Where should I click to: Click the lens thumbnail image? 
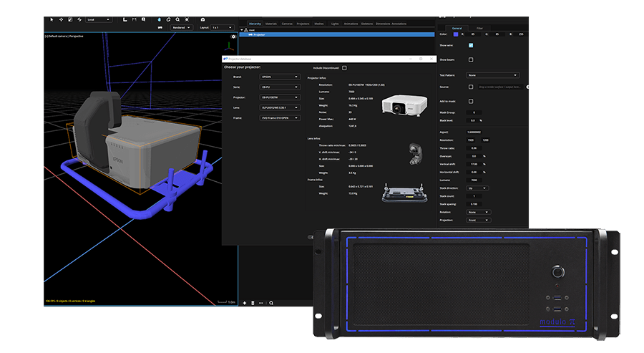[x=415, y=154]
